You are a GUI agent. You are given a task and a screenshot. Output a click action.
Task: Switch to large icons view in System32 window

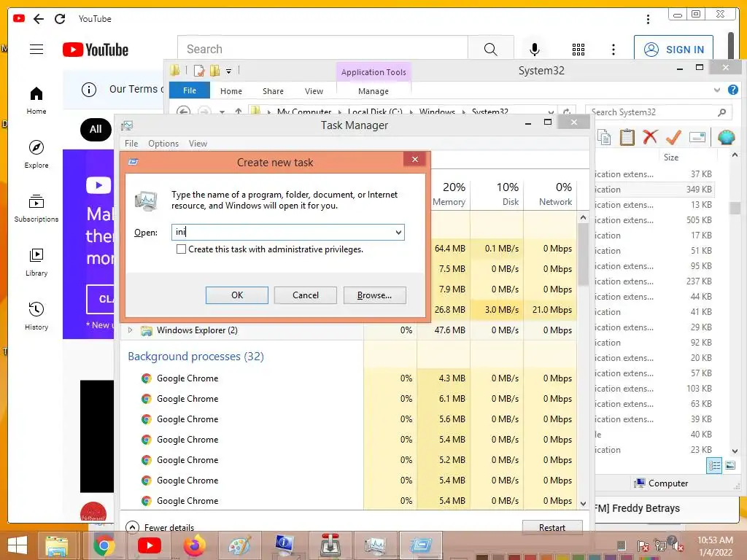[729, 465]
